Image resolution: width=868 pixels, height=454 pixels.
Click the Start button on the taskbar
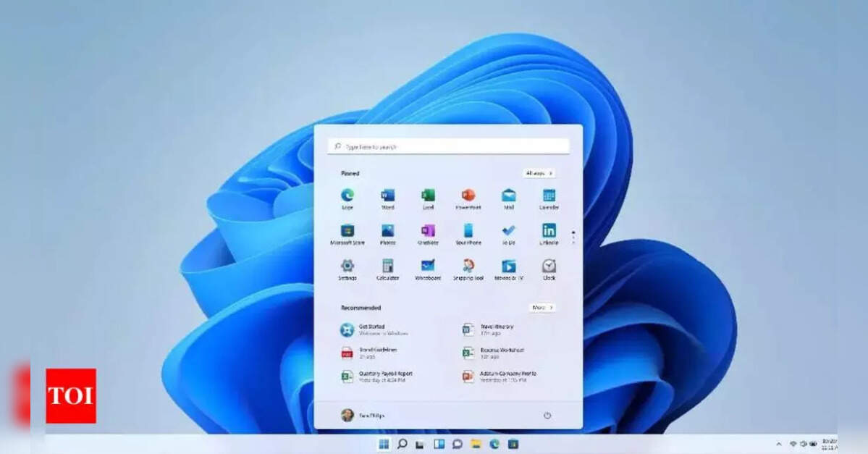384,444
